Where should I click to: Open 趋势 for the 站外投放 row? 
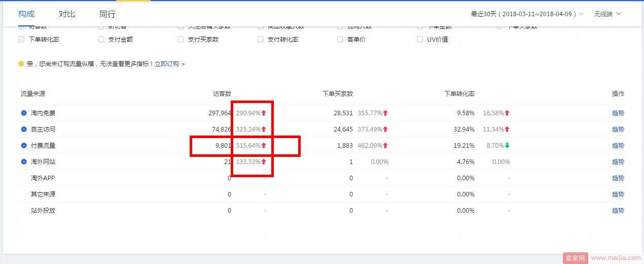(x=618, y=211)
